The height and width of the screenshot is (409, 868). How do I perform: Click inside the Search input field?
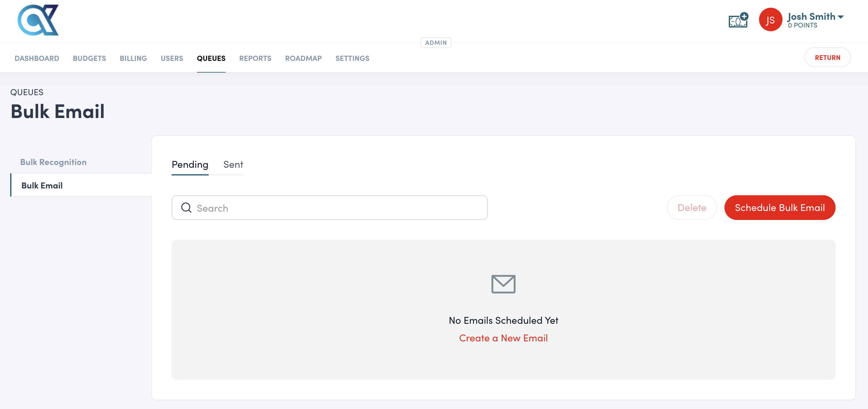point(303,208)
